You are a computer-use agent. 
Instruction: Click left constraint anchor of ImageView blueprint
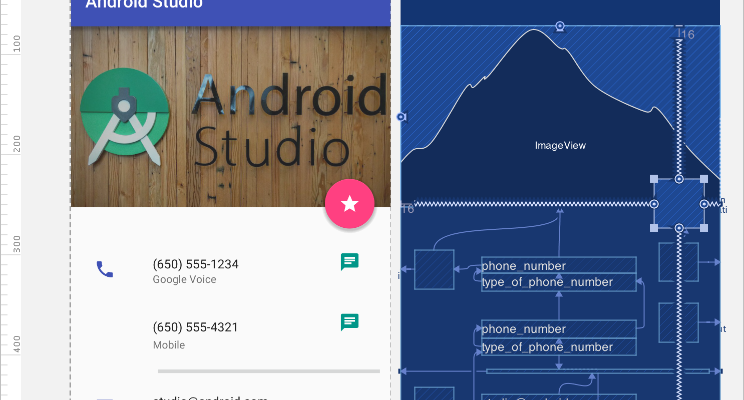401,117
